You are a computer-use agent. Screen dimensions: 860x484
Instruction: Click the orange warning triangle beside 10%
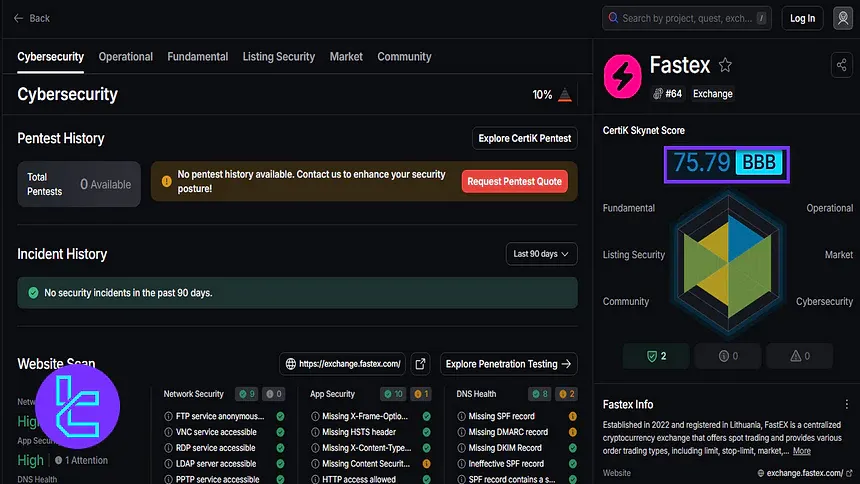[x=564, y=95]
